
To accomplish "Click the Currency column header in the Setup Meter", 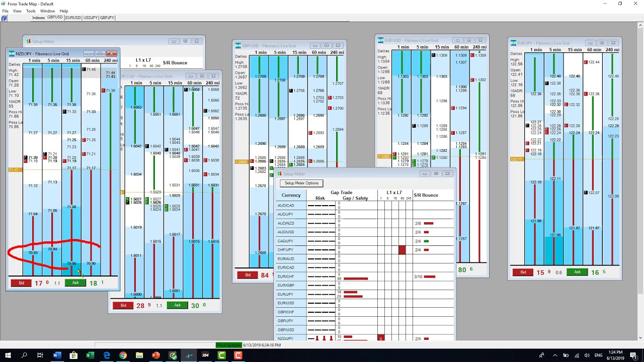I will (291, 195).
